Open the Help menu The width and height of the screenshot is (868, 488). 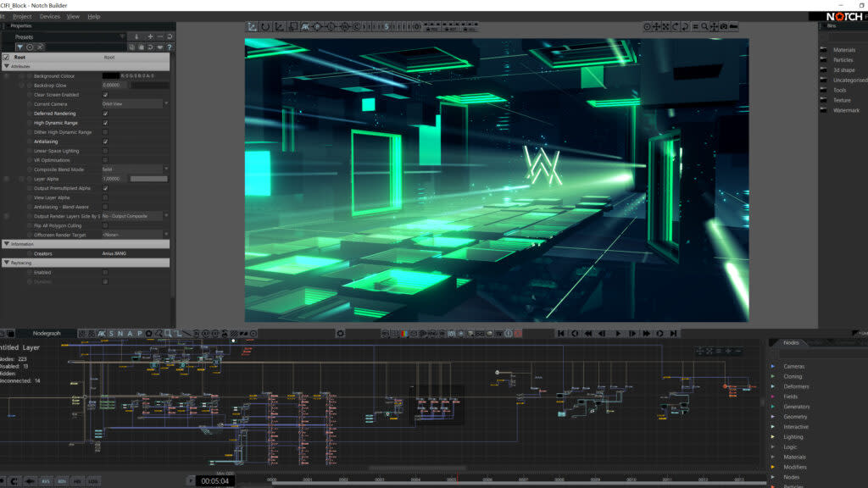click(94, 17)
